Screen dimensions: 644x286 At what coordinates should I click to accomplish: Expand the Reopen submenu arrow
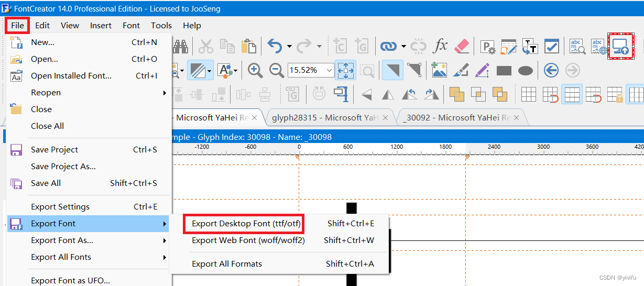(165, 93)
